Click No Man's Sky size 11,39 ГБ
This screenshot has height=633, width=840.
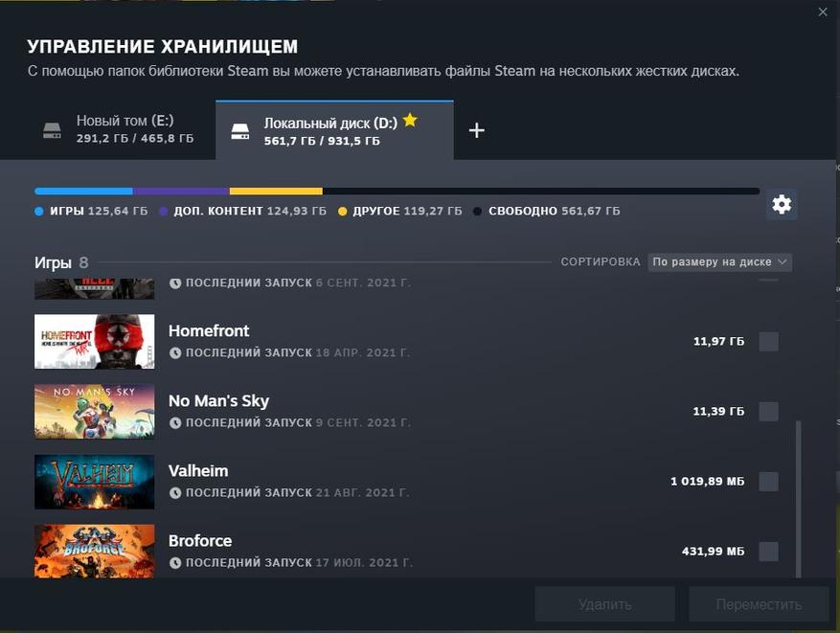719,411
